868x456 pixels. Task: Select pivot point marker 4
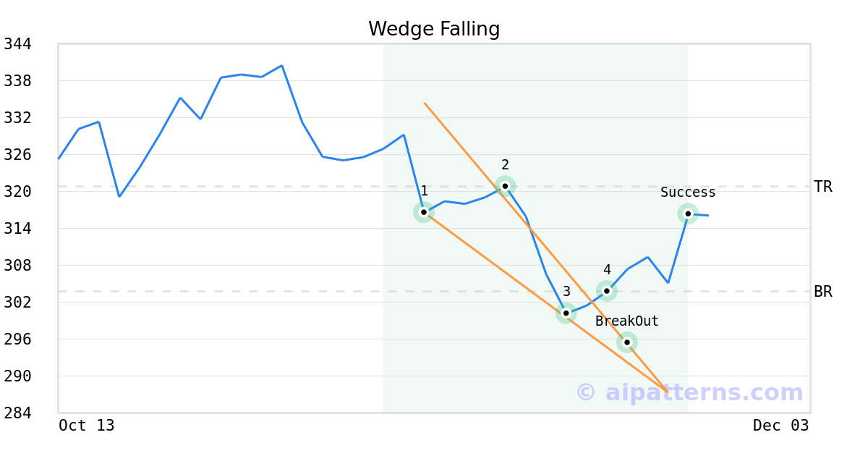coord(607,291)
